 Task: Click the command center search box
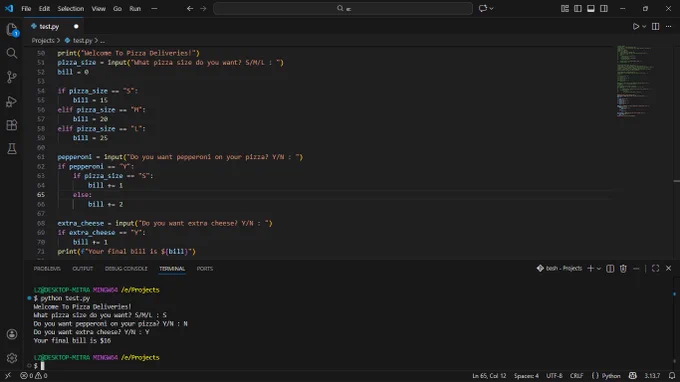[x=343, y=8]
